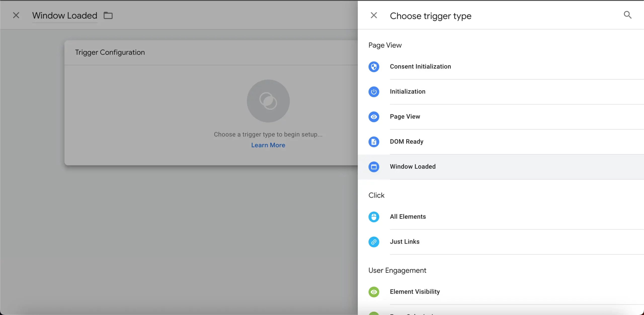Click the Consent Initialization shield icon
The height and width of the screenshot is (315, 644).
point(374,67)
